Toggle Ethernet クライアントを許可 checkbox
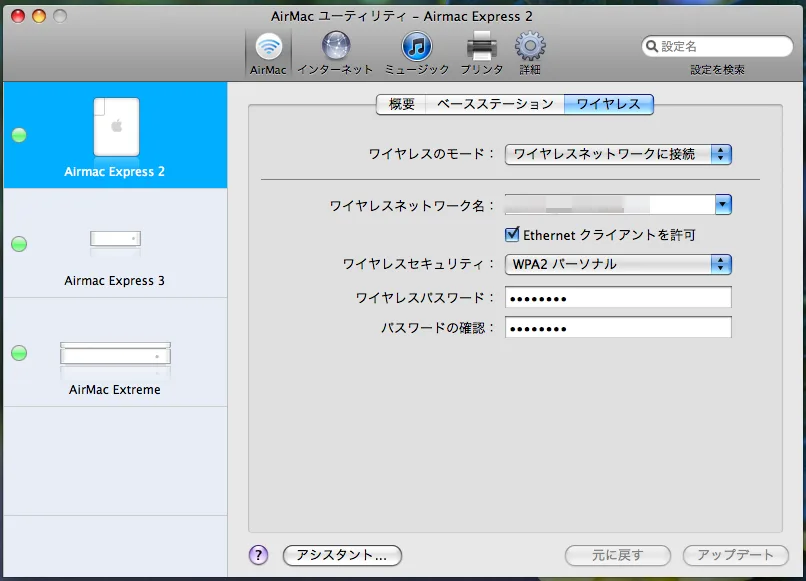Screen dimensions: 806x581 (513, 235)
